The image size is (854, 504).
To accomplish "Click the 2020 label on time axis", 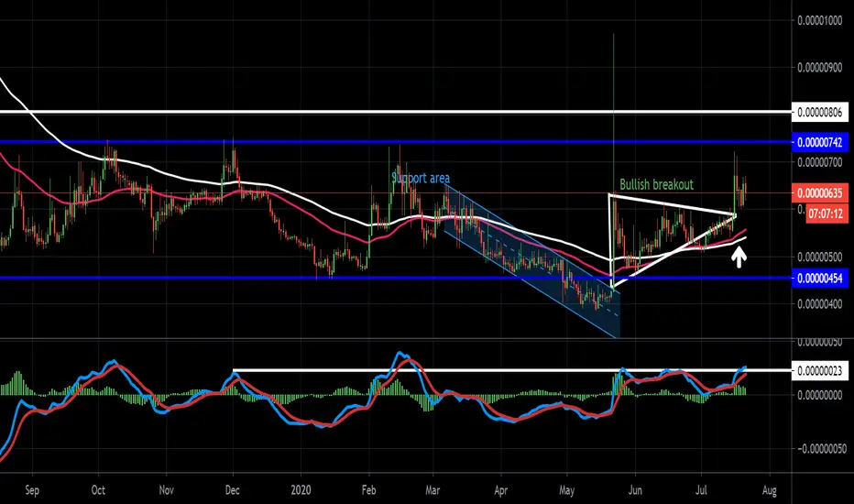I will point(301,490).
